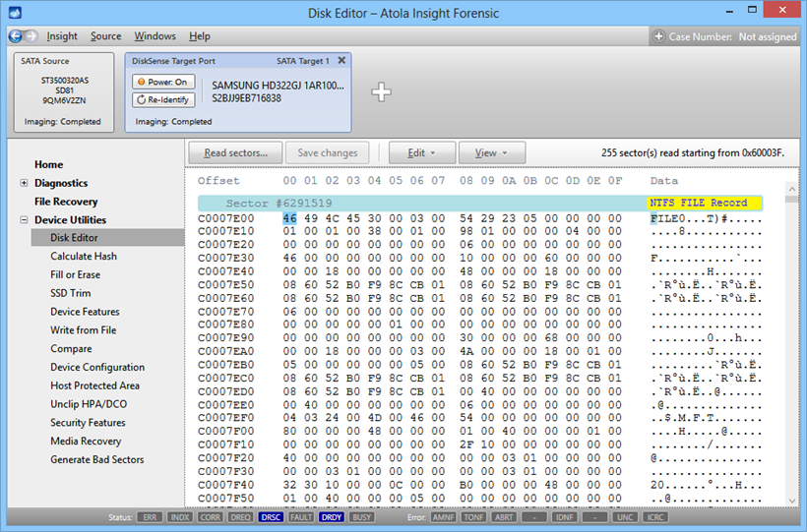Click the INDX status indicator

pyautogui.click(x=180, y=517)
